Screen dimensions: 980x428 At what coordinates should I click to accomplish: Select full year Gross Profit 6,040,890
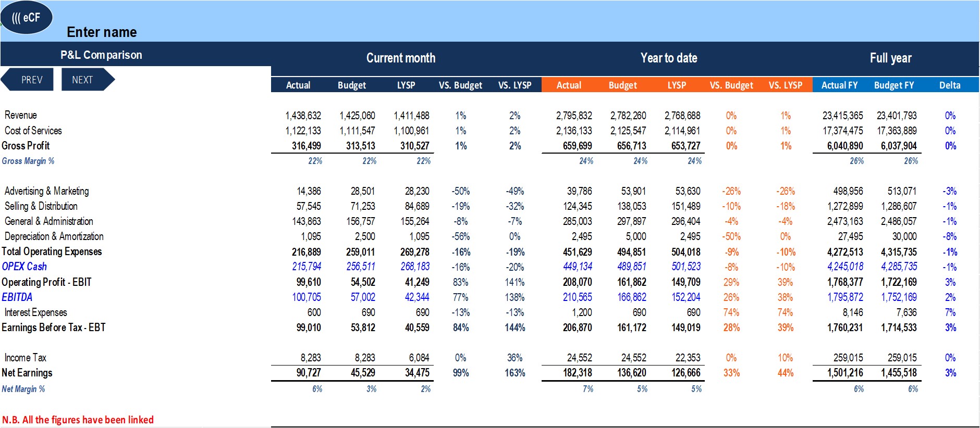844,146
